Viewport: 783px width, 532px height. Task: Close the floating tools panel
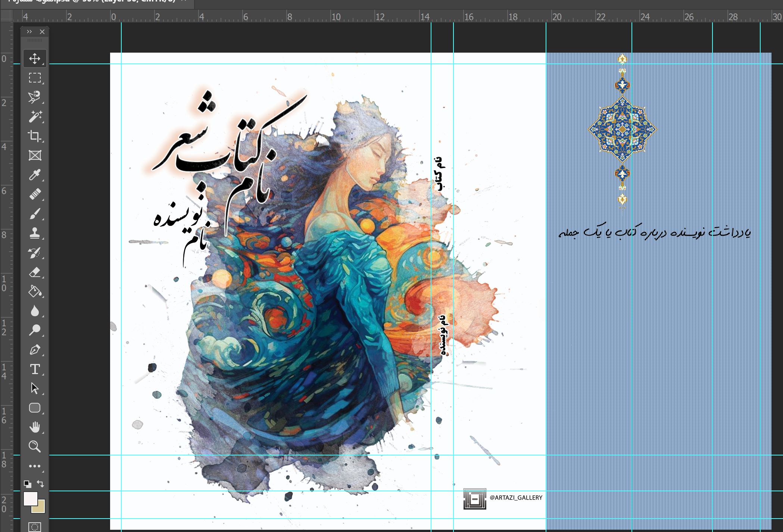pyautogui.click(x=42, y=32)
